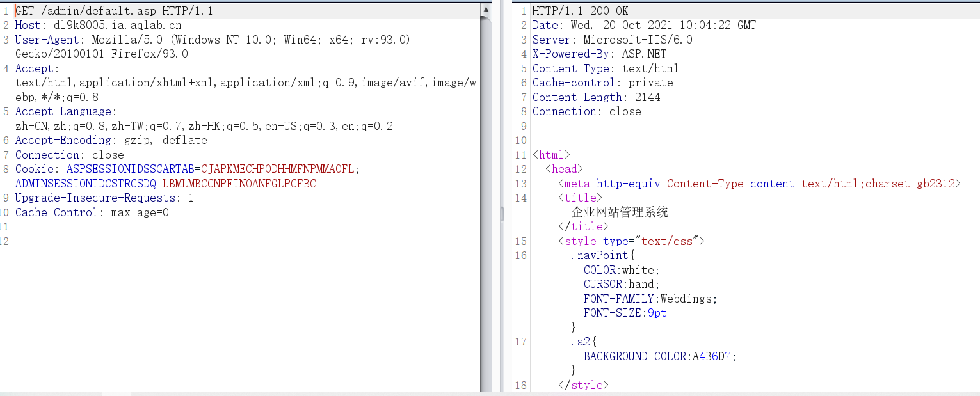
Task: Click the 企业网站管理系统 title text
Action: click(620, 212)
